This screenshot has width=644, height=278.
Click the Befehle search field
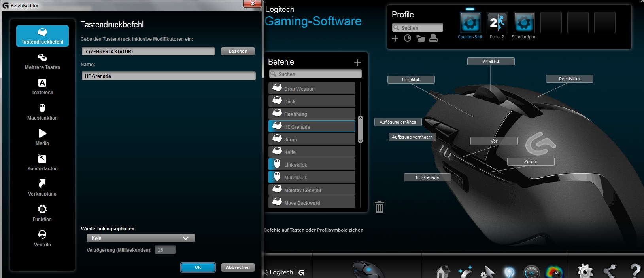click(x=315, y=74)
